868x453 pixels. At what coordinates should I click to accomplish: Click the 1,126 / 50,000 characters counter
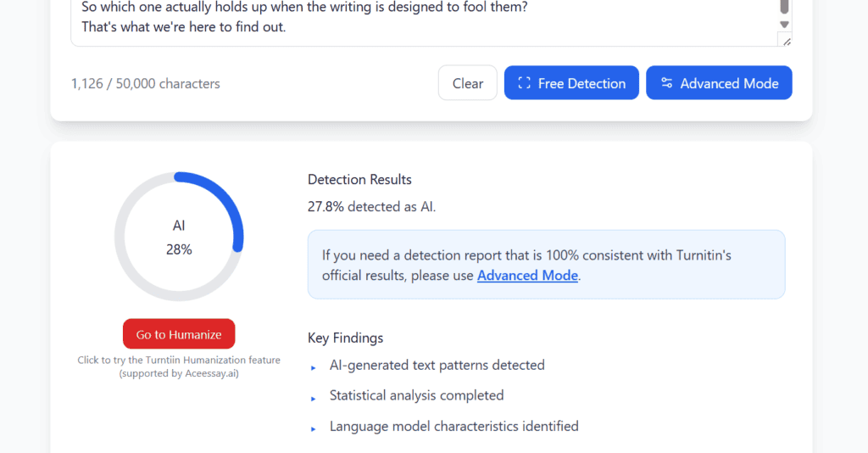coord(145,83)
